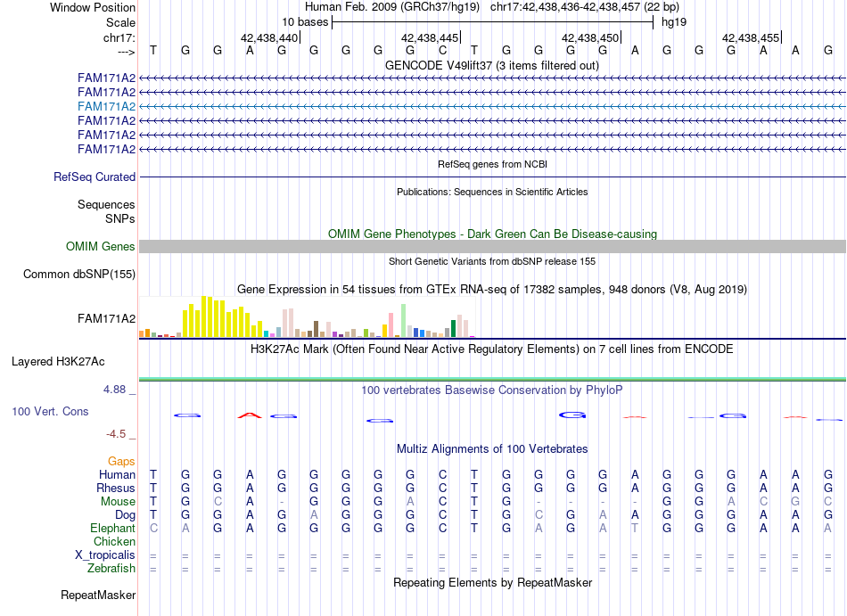Screen dimensions: 847x616
Task: Open the H3K27Ac Mark ENCODE track title
Action: (x=492, y=349)
